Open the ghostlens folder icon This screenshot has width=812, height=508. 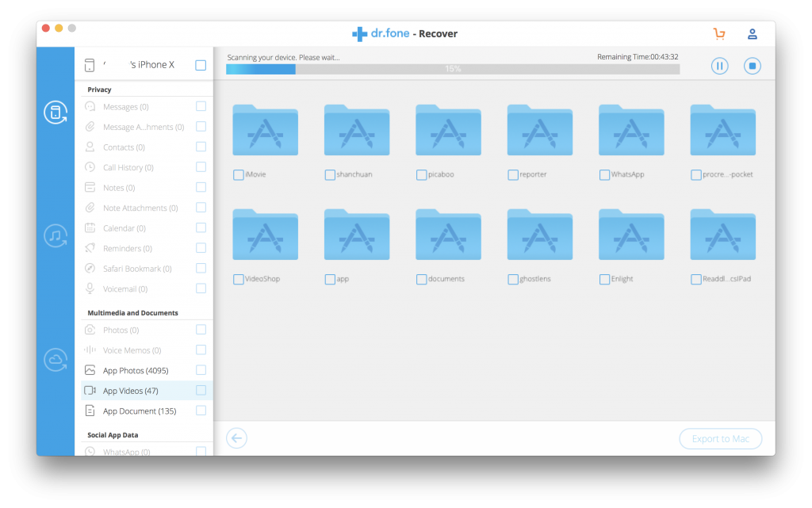point(540,235)
